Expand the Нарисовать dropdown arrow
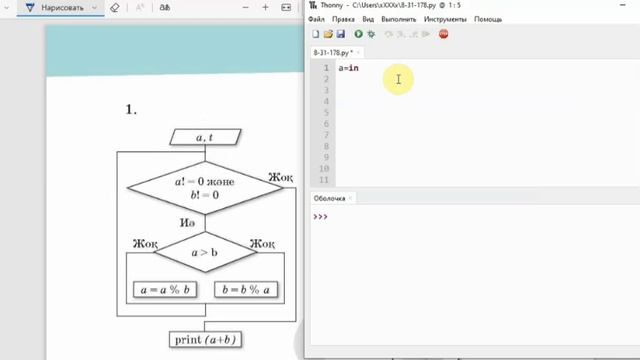This screenshot has width=640, height=360. tap(95, 7)
